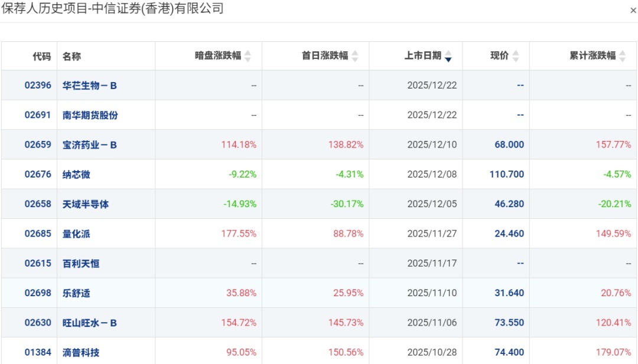Open 纳芯微 stock details
The height and width of the screenshot is (364, 638).
76,175
